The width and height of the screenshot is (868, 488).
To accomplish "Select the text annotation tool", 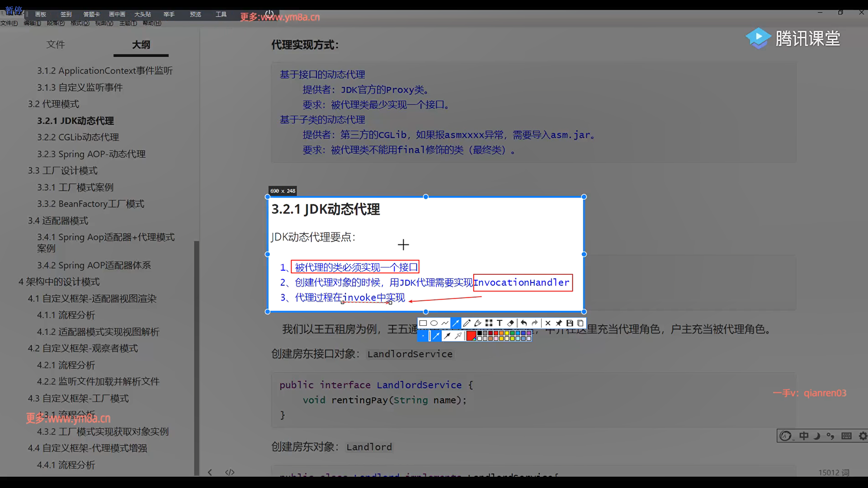I will coord(500,323).
